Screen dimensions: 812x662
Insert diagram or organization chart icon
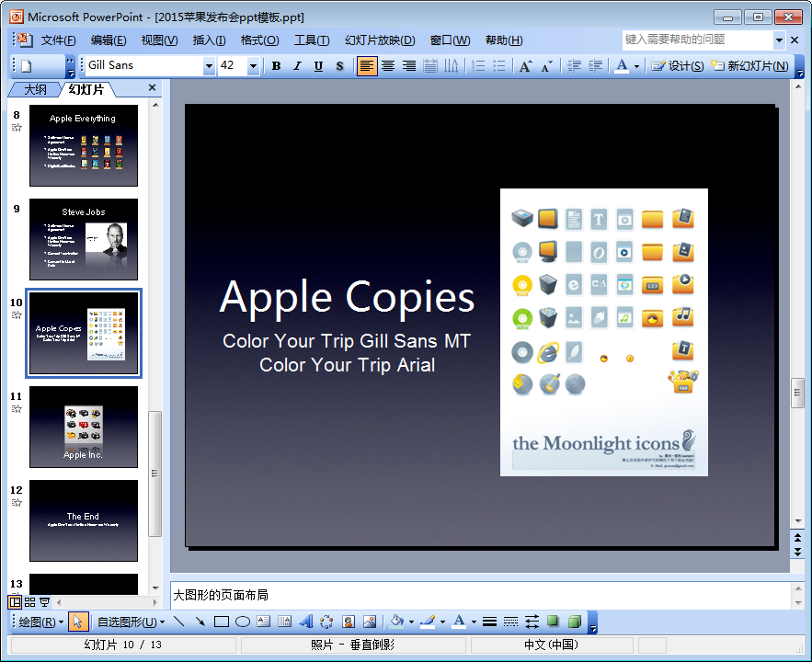(x=326, y=622)
